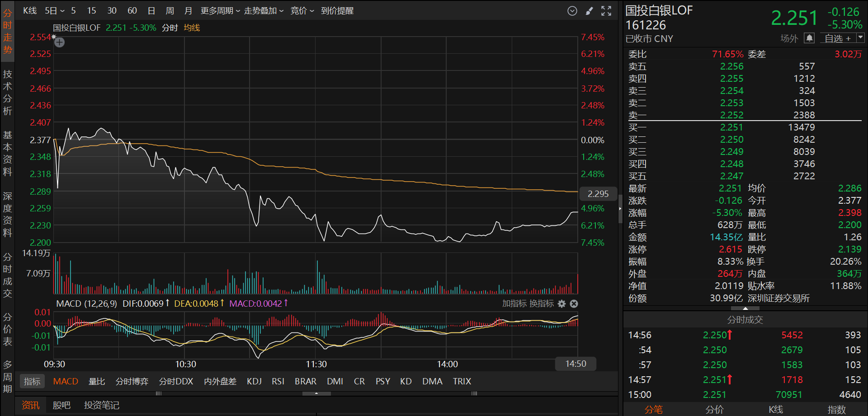Select the 15-minute period

[x=92, y=10]
